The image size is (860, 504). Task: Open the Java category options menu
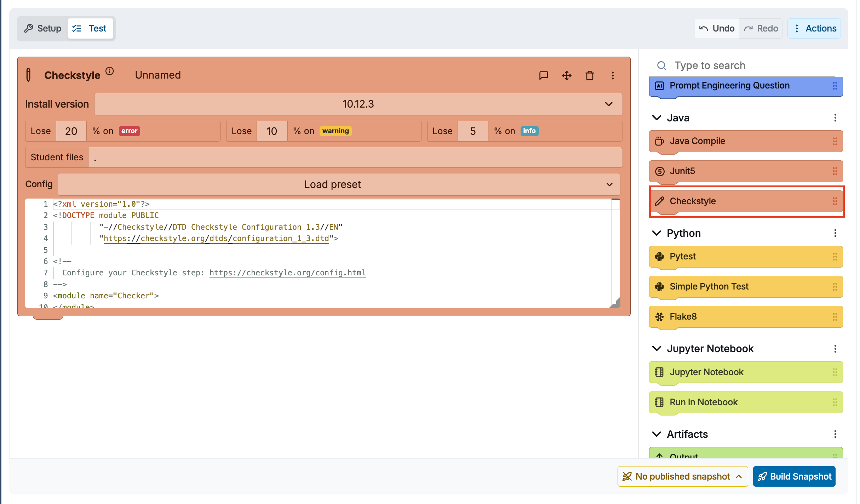pyautogui.click(x=835, y=118)
